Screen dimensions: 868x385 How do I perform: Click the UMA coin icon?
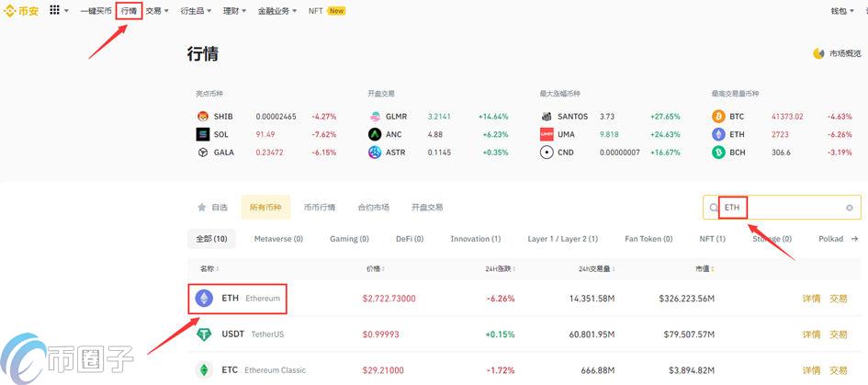pyautogui.click(x=547, y=134)
